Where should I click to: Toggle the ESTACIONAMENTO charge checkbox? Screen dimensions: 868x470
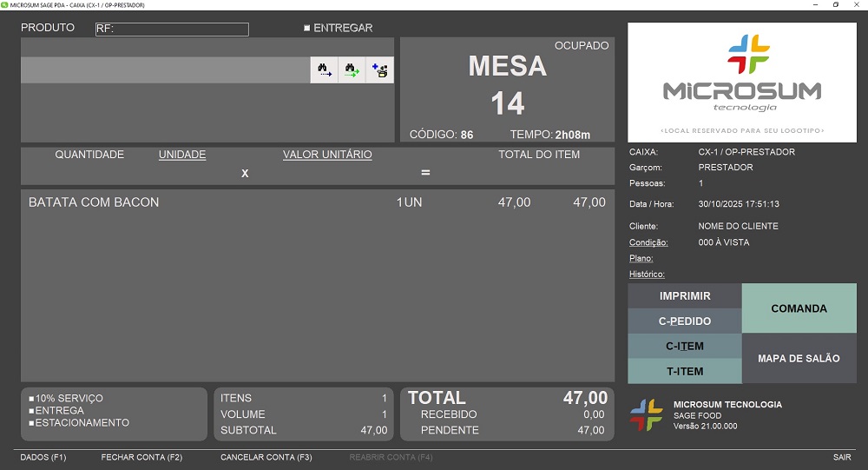32,423
